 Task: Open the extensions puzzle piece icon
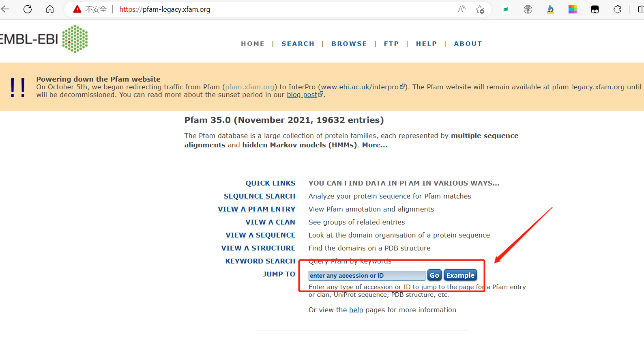coord(617,9)
